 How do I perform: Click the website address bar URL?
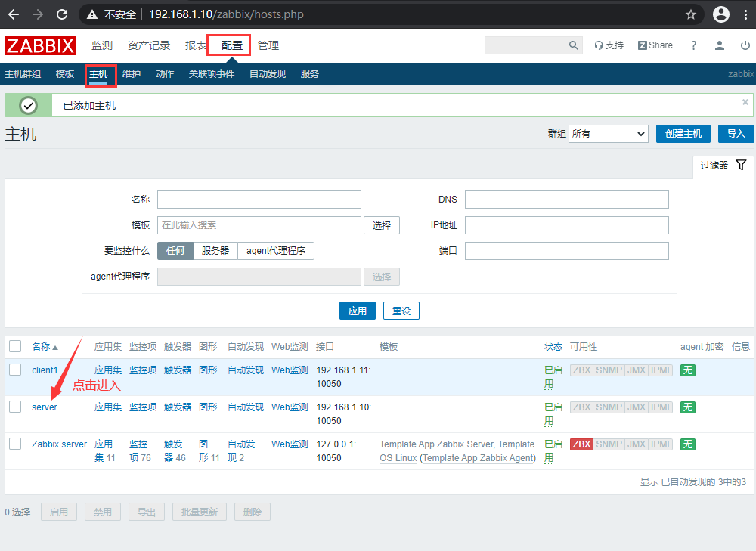[x=226, y=14]
